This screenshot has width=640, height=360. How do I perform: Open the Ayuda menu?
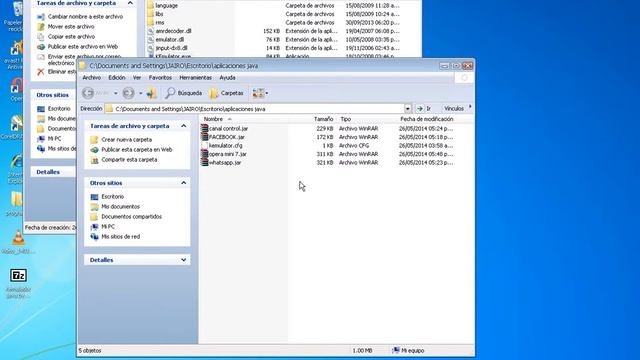[227, 78]
